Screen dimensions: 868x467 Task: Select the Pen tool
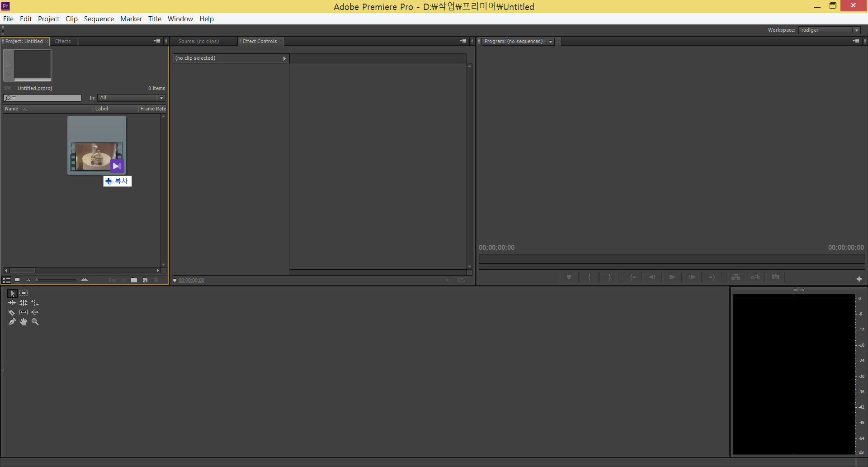[12, 322]
